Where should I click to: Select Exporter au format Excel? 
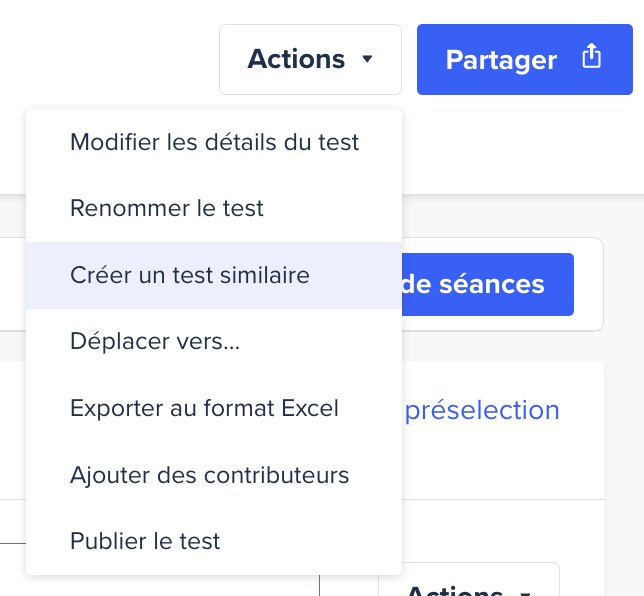pos(214,408)
